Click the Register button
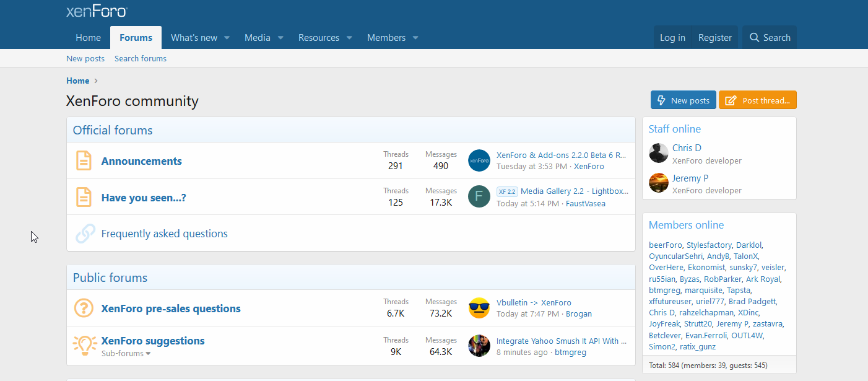This screenshot has width=868, height=381. [715, 38]
